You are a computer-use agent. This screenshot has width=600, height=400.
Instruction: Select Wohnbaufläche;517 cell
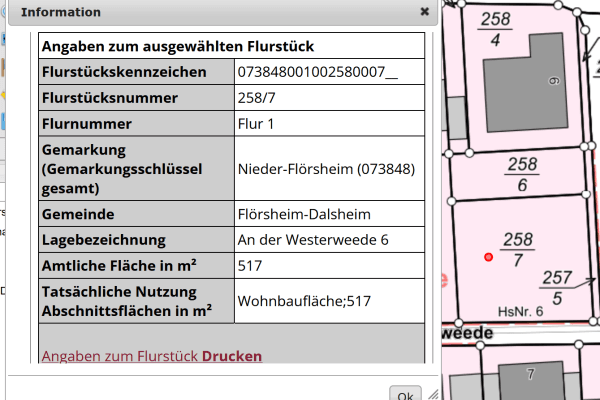point(329,301)
